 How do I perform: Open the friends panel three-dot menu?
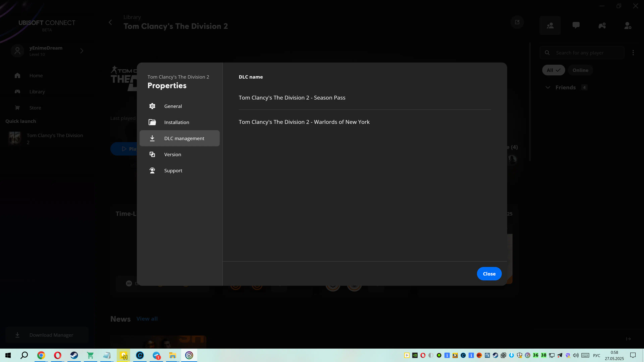tap(633, 53)
